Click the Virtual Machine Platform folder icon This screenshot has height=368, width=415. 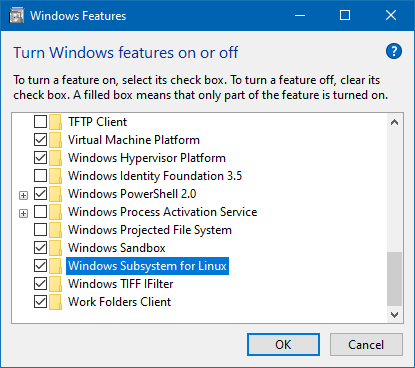tap(55, 140)
